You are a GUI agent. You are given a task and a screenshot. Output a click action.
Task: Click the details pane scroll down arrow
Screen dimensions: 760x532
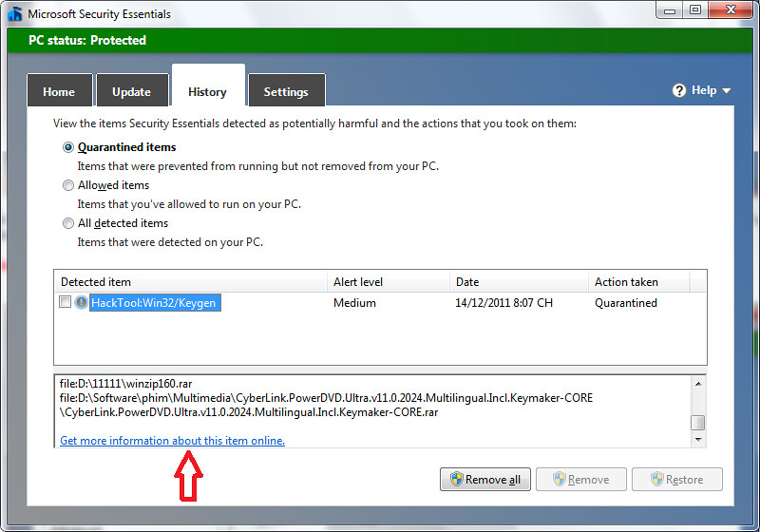(698, 440)
